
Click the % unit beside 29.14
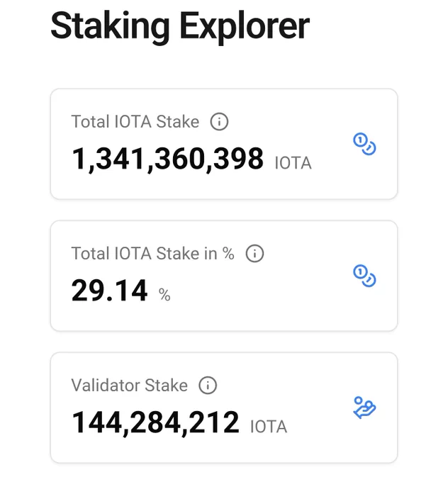[x=164, y=295]
